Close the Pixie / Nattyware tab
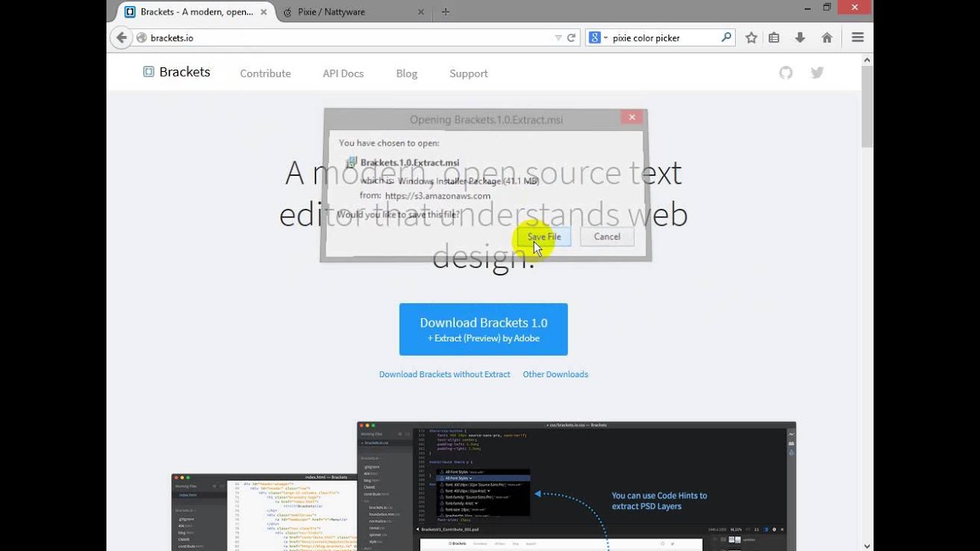Image resolution: width=980 pixels, height=551 pixels. [x=420, y=12]
